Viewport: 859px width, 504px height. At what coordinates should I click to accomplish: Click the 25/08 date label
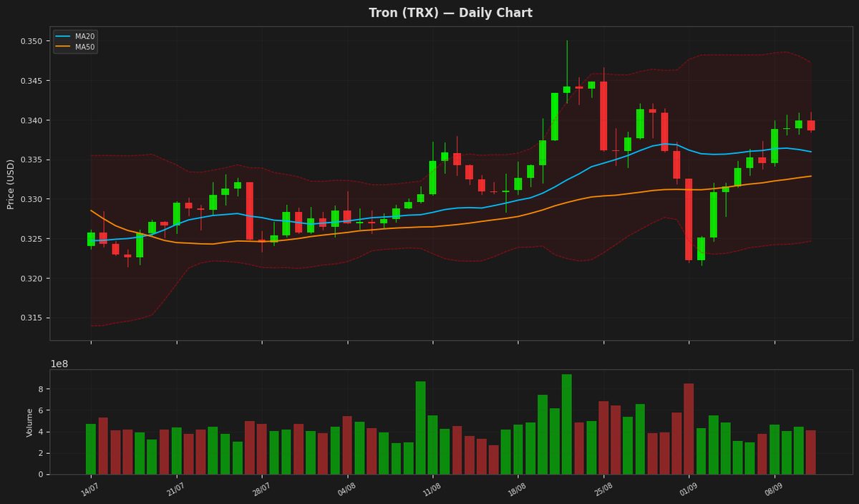tap(602, 488)
